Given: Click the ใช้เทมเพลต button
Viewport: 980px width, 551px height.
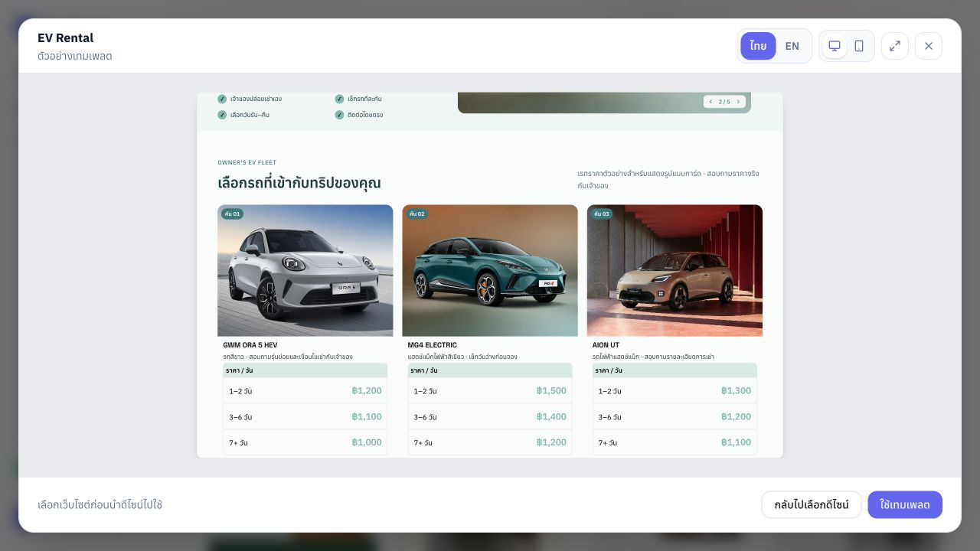Looking at the screenshot, I should 905,505.
